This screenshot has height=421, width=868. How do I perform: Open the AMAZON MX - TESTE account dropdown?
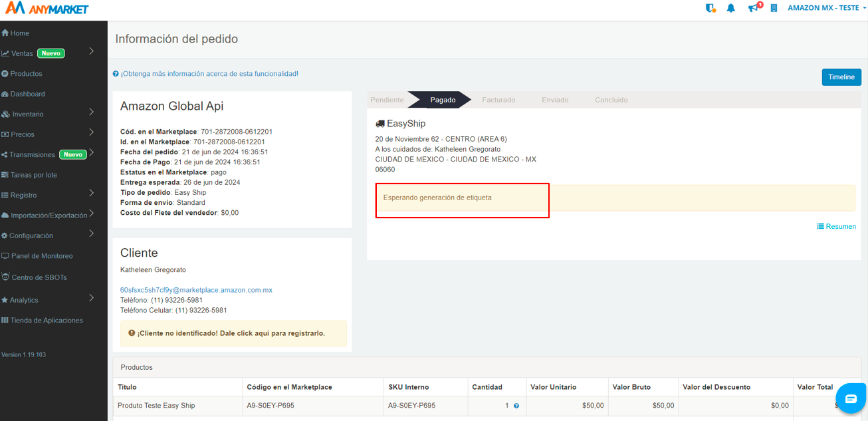tap(827, 8)
